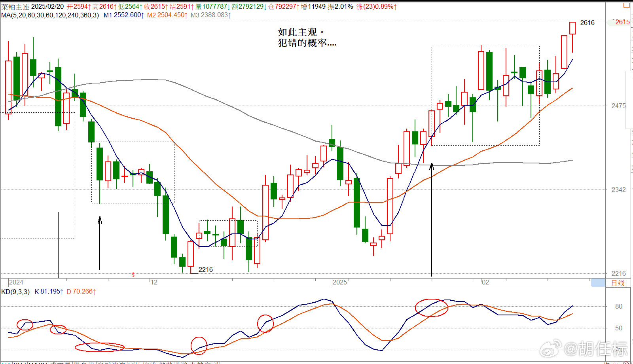Click the 2216 low marker label on chart
This screenshot has height=364, width=633.
point(206,269)
